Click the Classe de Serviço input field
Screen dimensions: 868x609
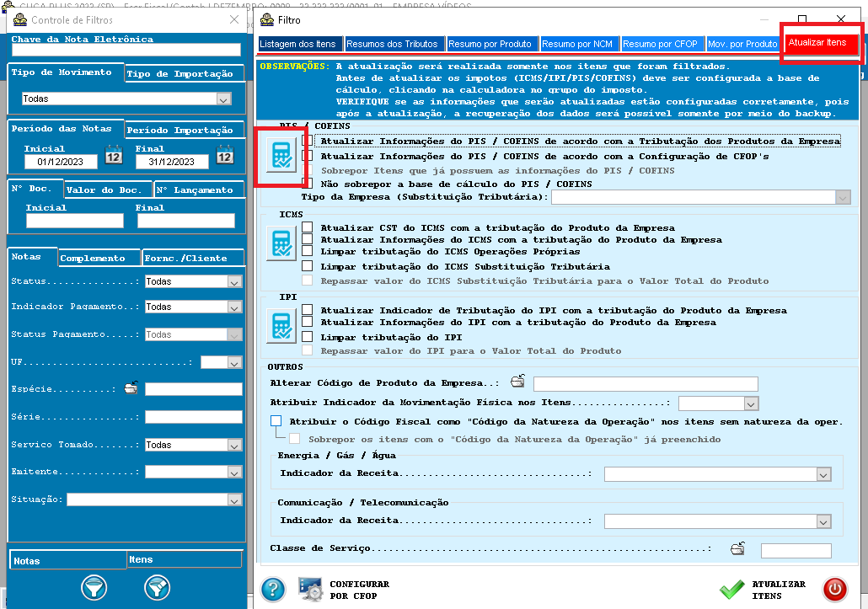[796, 550]
